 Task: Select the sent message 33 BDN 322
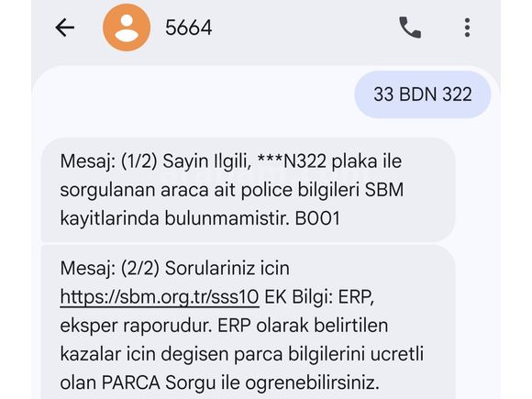click(423, 94)
